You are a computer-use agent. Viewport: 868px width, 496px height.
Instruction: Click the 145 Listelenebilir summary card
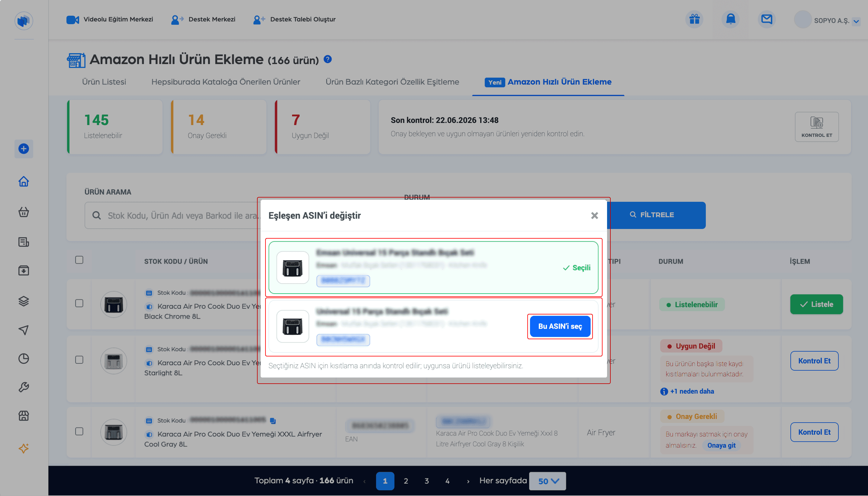115,127
